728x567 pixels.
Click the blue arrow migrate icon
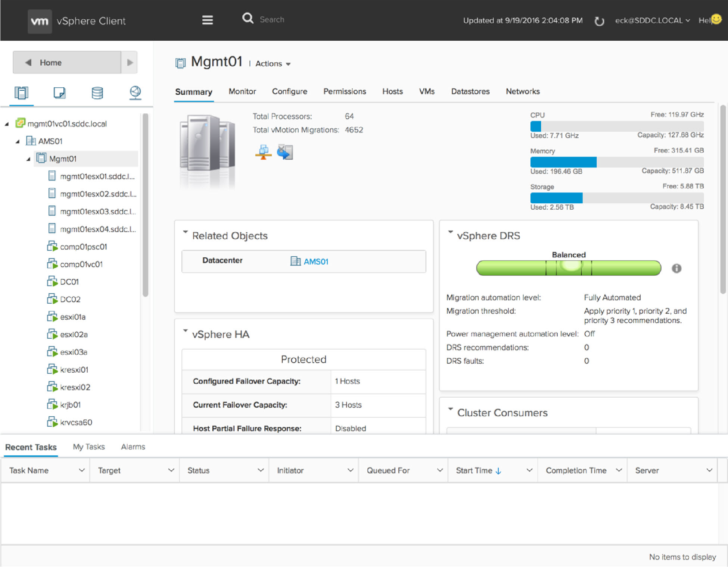[x=285, y=152]
